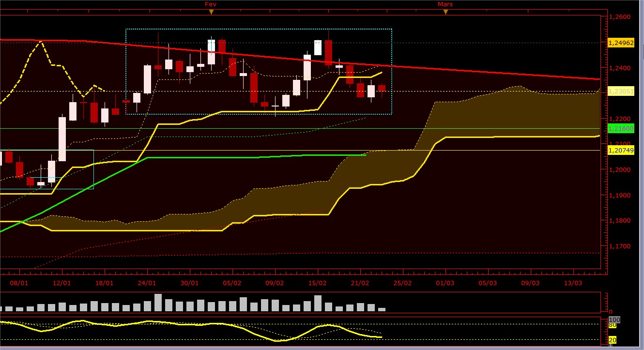Click the 1,2600 price axis label
This screenshot has width=644, height=350.
[x=620, y=17]
